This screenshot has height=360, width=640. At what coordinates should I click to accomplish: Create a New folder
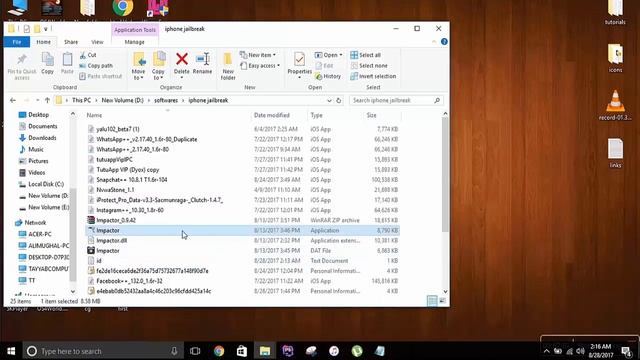click(228, 66)
